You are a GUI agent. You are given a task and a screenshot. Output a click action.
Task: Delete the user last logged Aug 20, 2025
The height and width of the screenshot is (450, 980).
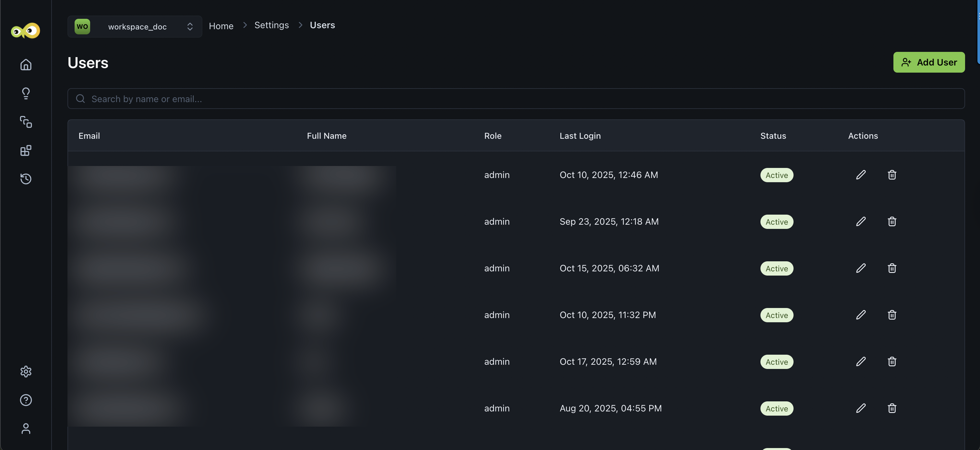(x=892, y=408)
